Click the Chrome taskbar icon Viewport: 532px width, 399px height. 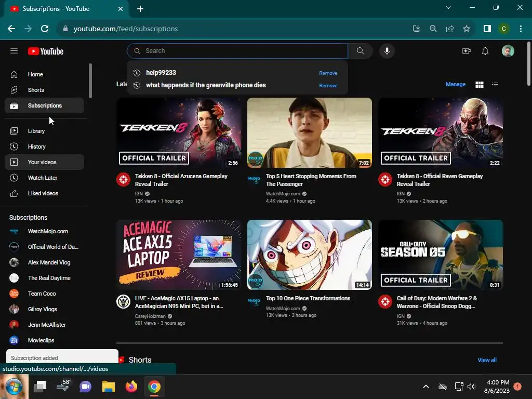154,387
